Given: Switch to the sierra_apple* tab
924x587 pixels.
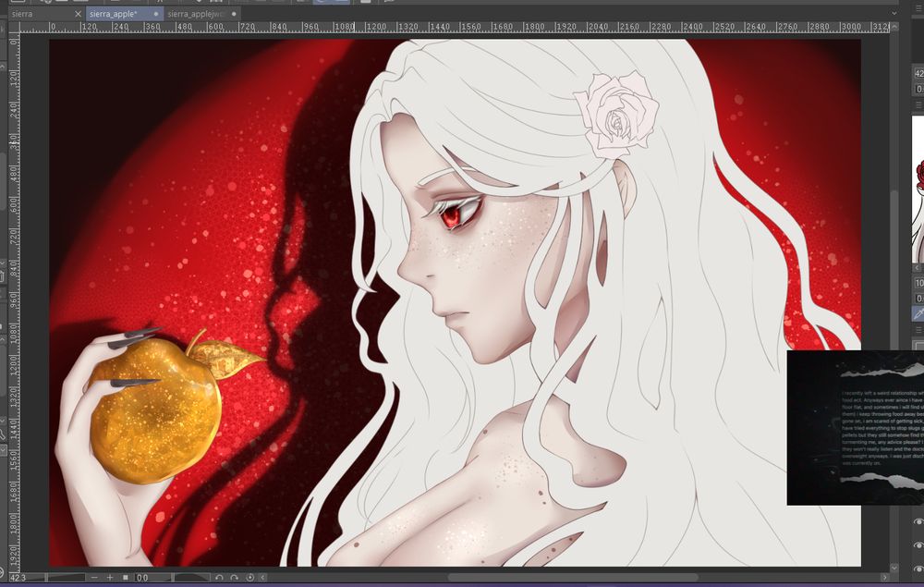Looking at the screenshot, I should [x=125, y=14].
